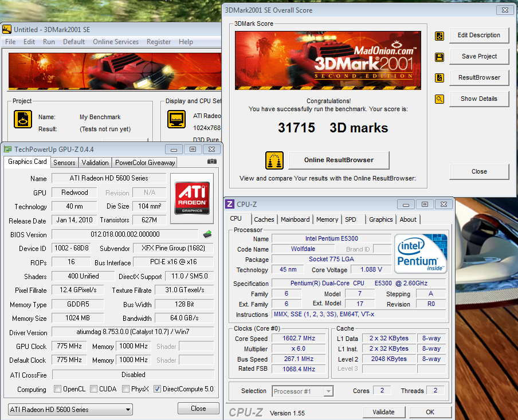Click the Show Details magnifier icon

(x=439, y=99)
